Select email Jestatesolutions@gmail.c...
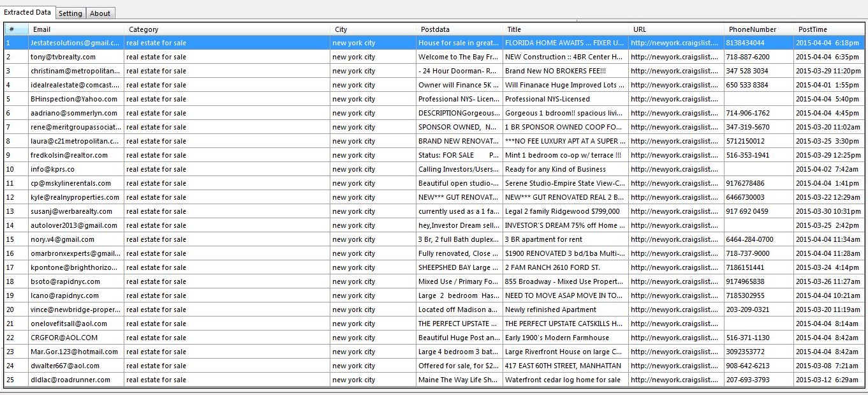This screenshot has width=868, height=395. 75,43
